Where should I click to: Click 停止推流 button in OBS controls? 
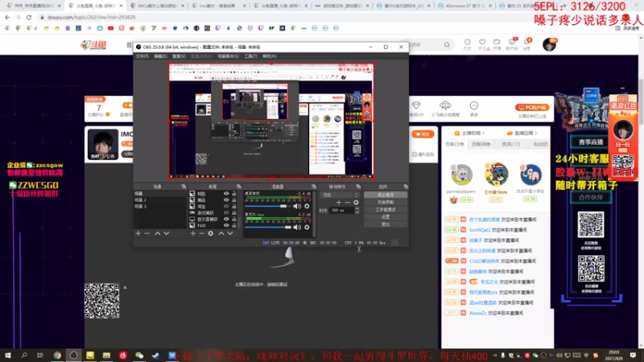pyautogui.click(x=386, y=195)
